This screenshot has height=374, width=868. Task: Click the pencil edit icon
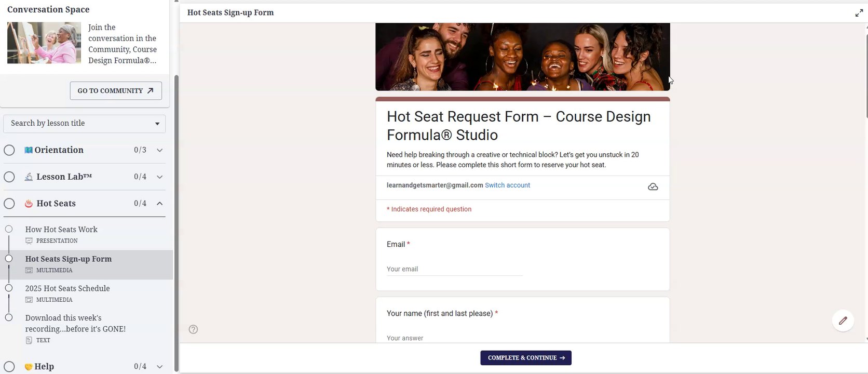coord(843,320)
